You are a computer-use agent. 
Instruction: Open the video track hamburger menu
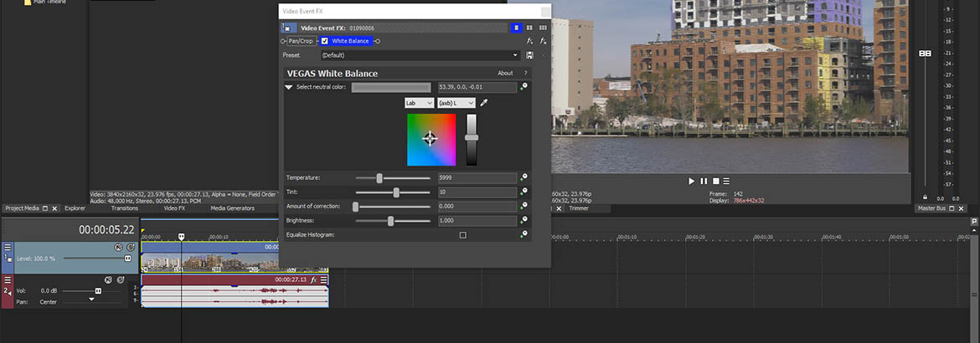click(x=8, y=248)
